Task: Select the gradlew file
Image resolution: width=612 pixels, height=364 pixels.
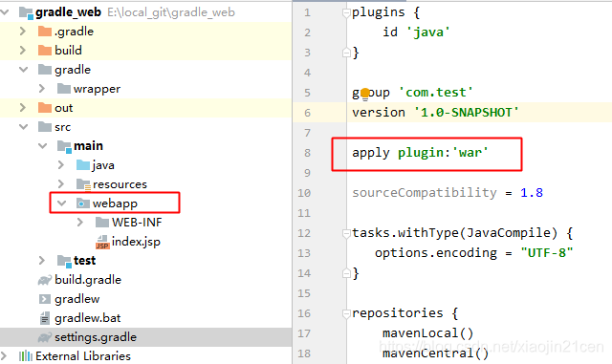Action: [x=76, y=299]
